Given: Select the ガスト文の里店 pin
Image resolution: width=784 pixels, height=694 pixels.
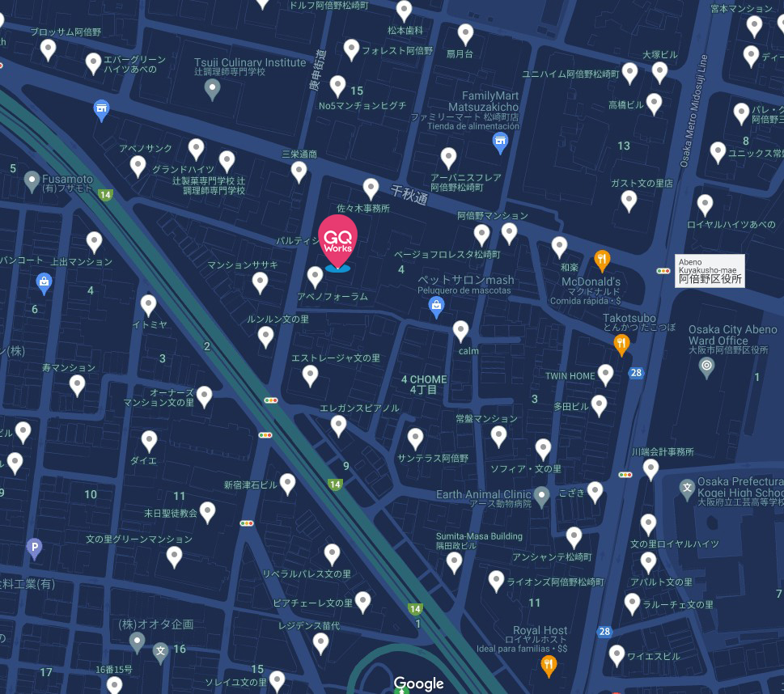Looking at the screenshot, I should (629, 201).
